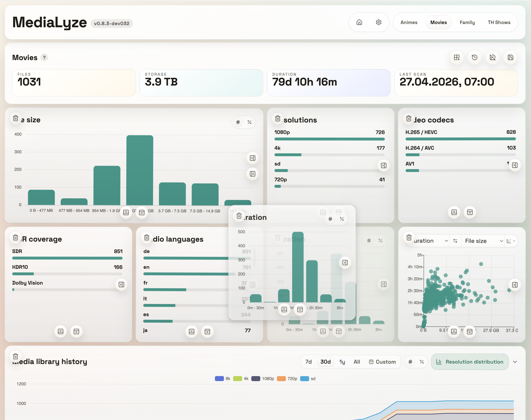Increase Audio languages widget height
The width and height of the screenshot is (531, 420).
pos(192,331)
